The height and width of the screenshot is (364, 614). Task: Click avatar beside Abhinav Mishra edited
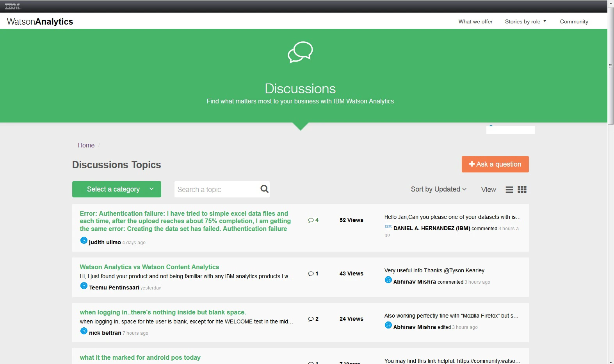click(x=388, y=325)
